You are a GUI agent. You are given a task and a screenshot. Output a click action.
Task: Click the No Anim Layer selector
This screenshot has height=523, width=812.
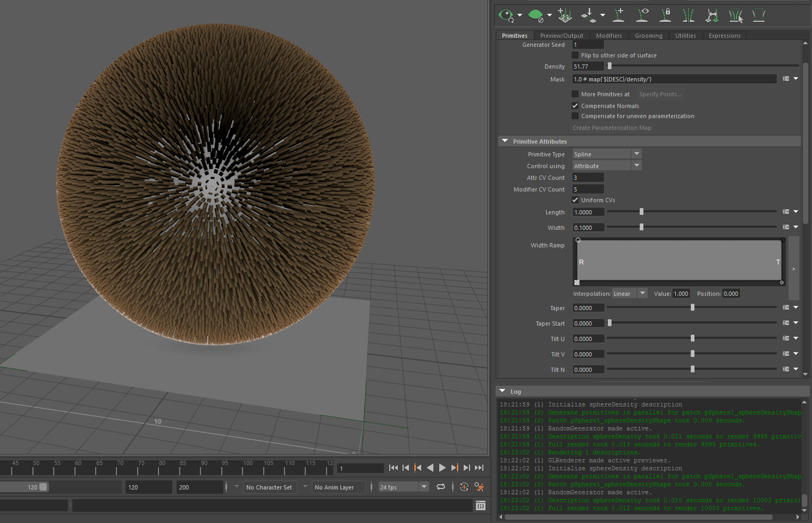(x=338, y=487)
